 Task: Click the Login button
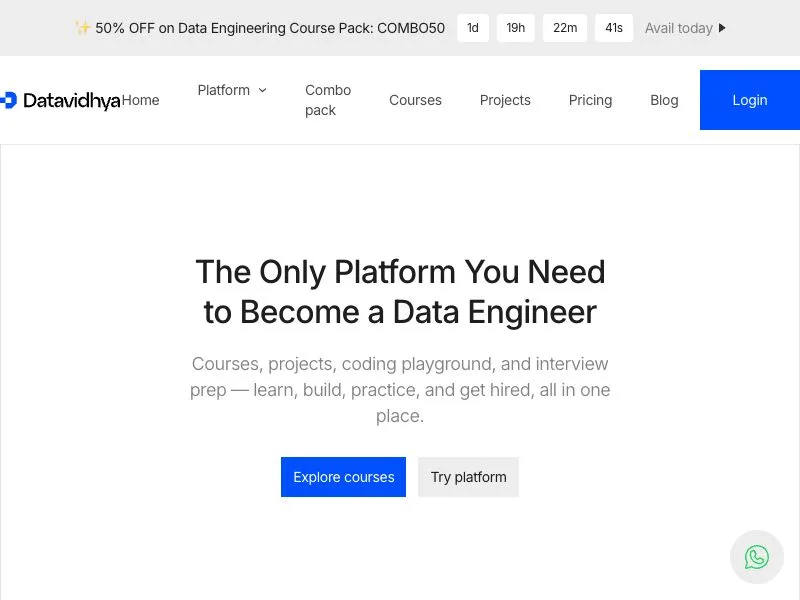[749, 100]
